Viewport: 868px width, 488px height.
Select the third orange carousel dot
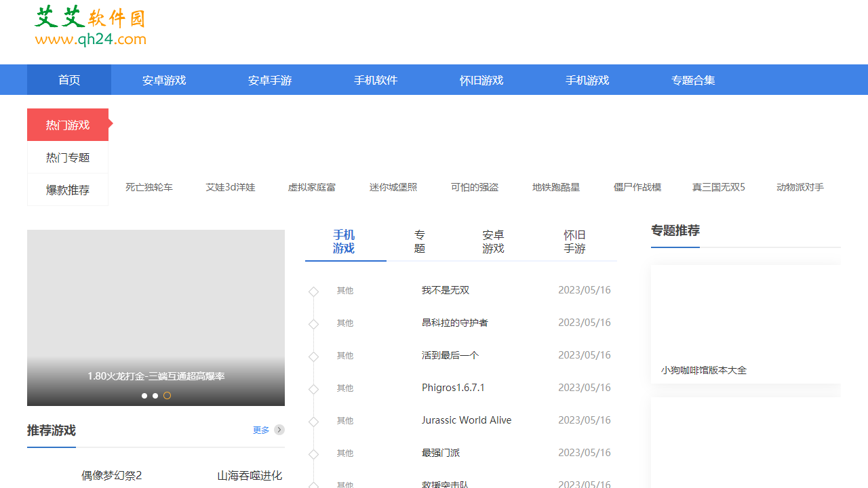(167, 396)
